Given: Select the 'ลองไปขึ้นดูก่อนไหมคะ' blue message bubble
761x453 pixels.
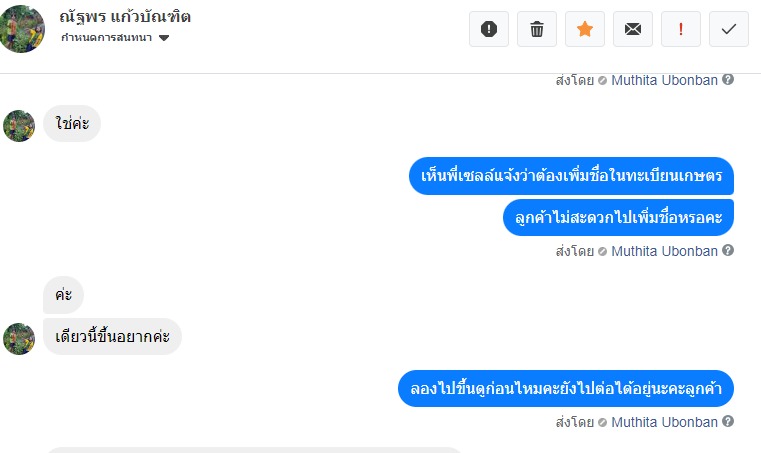Looking at the screenshot, I should pos(566,387).
